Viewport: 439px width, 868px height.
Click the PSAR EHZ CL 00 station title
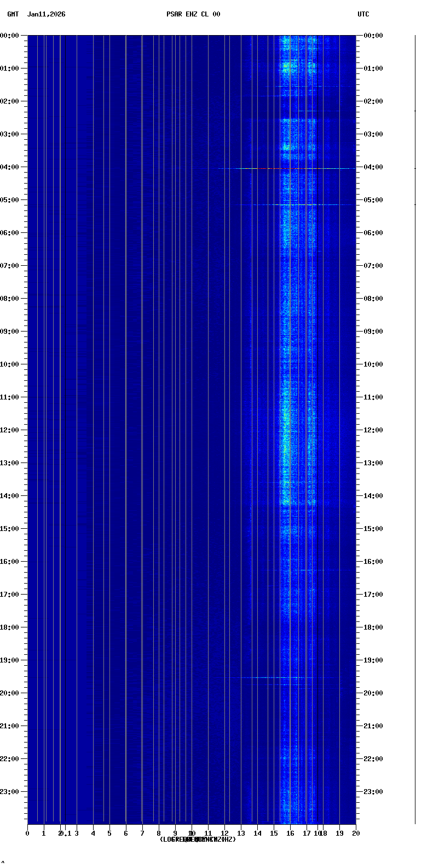tap(193, 14)
